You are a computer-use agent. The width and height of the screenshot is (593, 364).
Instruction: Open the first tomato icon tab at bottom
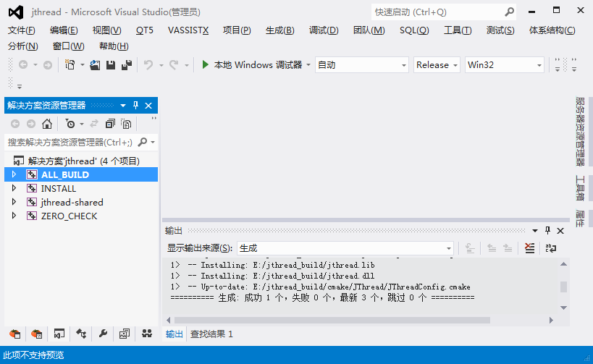tap(14, 334)
